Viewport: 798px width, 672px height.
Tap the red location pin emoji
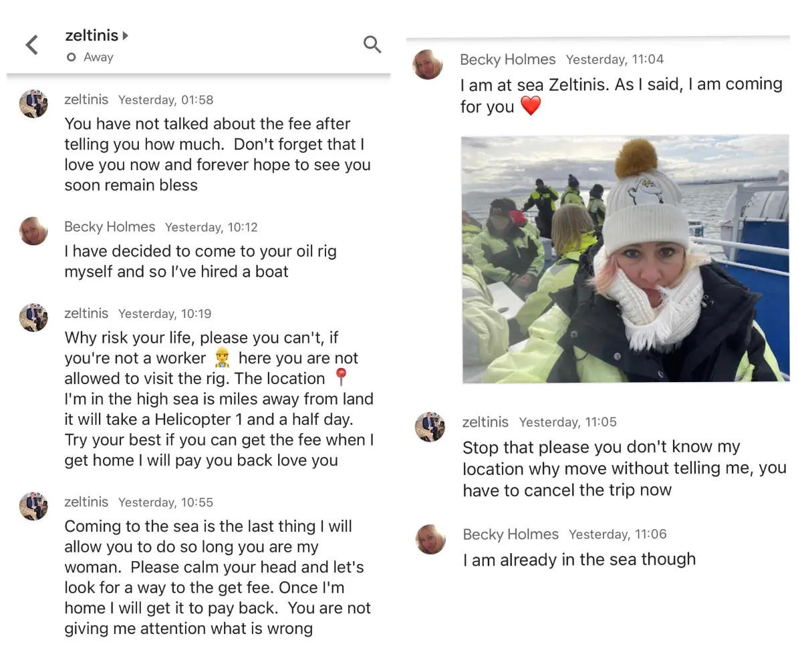point(341,378)
